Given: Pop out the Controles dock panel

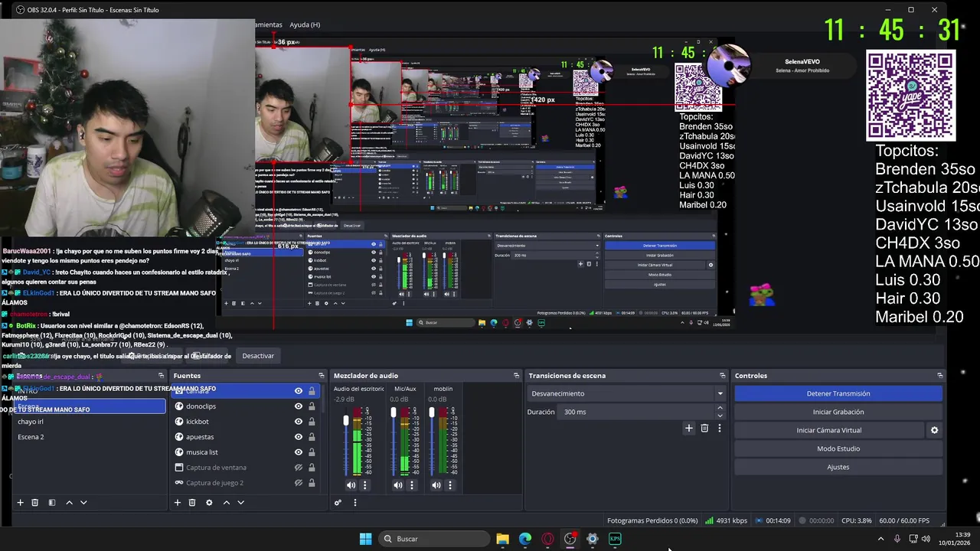Looking at the screenshot, I should [x=939, y=376].
